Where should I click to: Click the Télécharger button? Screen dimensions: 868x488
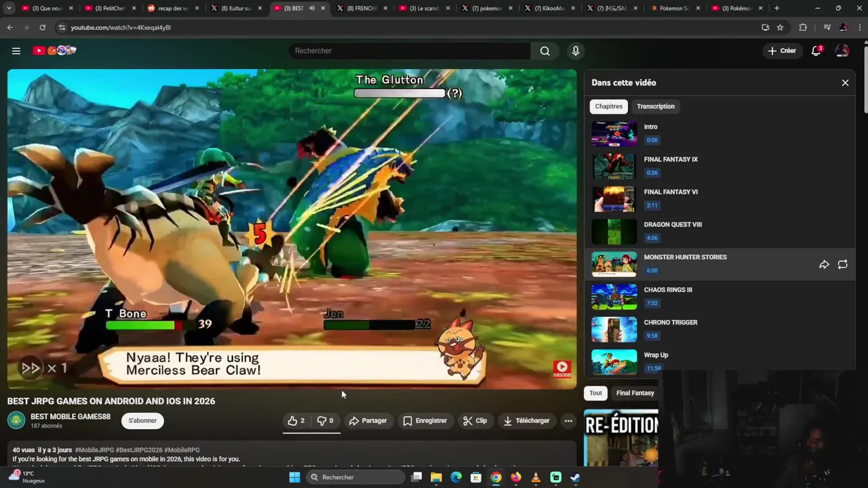coord(526,421)
